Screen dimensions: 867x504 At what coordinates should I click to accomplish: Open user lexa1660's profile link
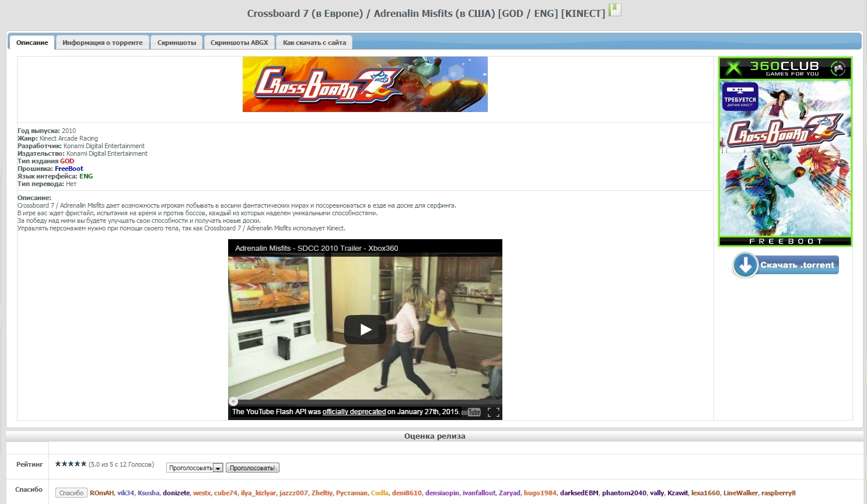tap(705, 493)
